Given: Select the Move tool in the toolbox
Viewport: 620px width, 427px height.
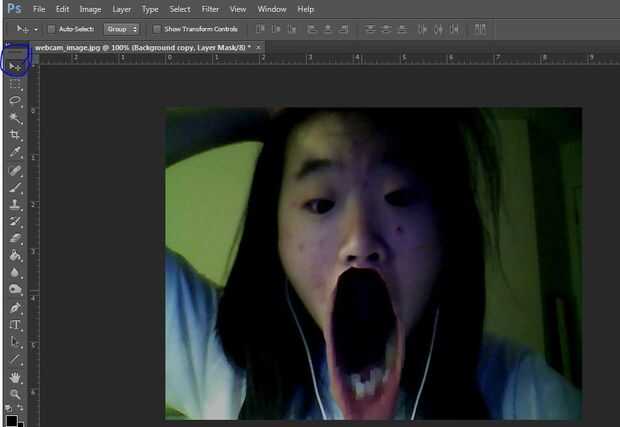Looking at the screenshot, I should [15, 66].
